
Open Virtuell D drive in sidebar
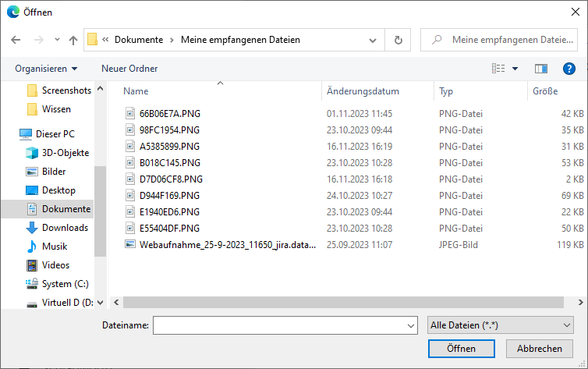point(59,303)
